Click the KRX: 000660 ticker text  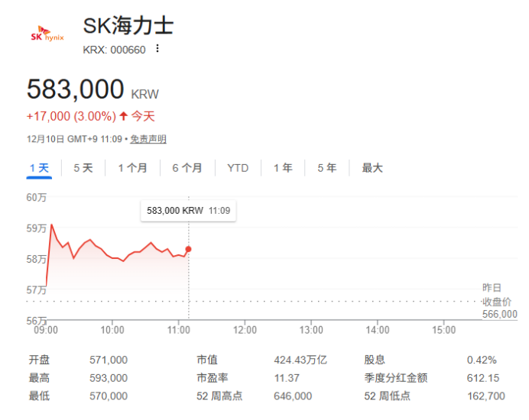114,50
